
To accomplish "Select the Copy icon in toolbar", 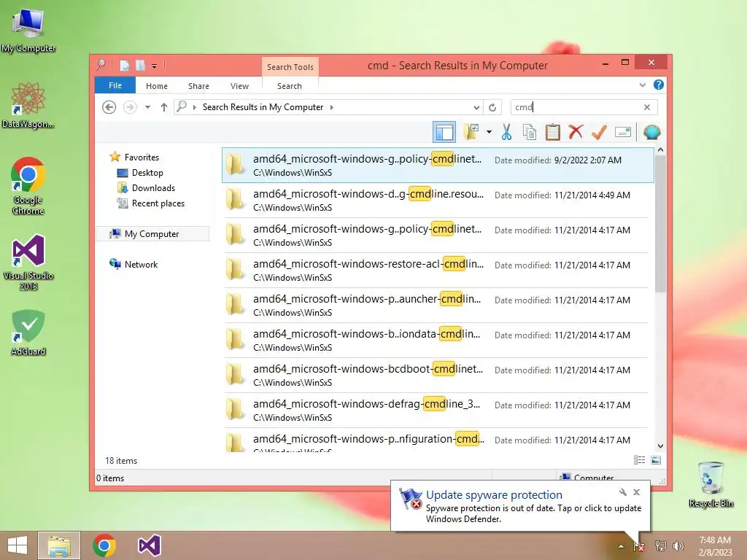I will pyautogui.click(x=530, y=132).
